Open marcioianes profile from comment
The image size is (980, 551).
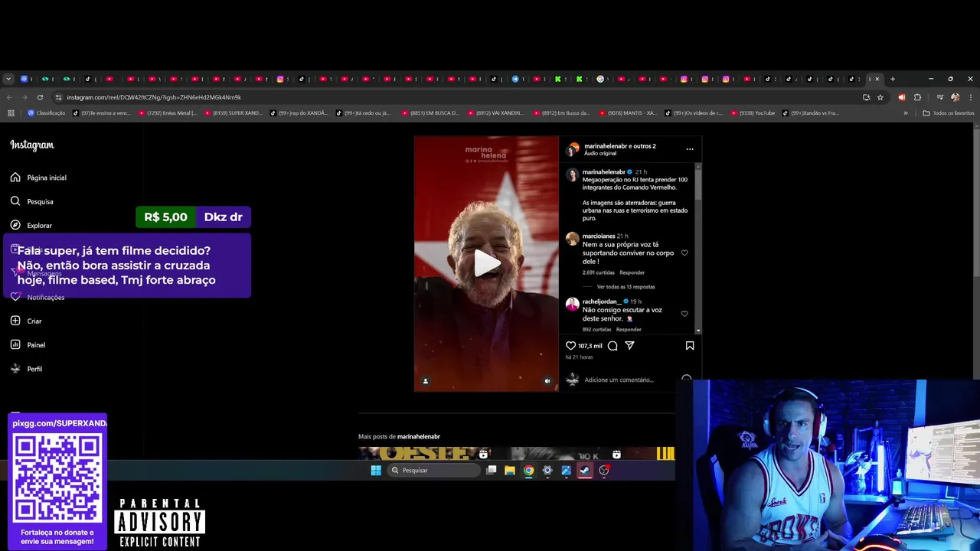[x=599, y=236]
